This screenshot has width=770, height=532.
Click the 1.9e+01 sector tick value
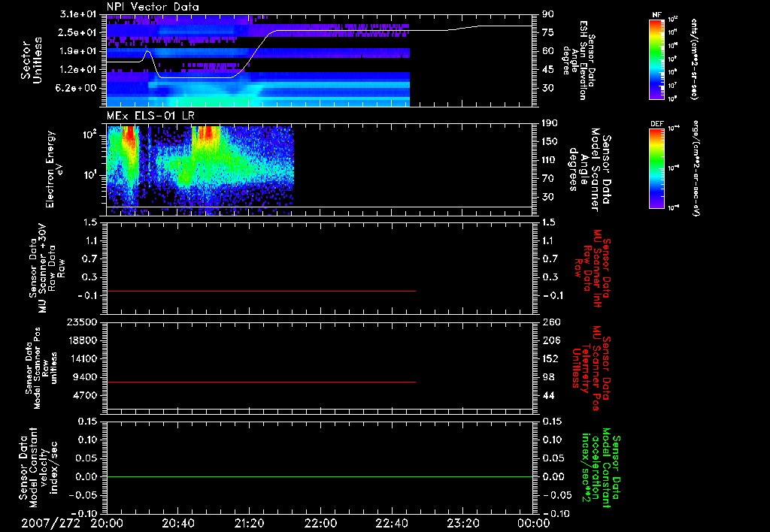click(77, 51)
